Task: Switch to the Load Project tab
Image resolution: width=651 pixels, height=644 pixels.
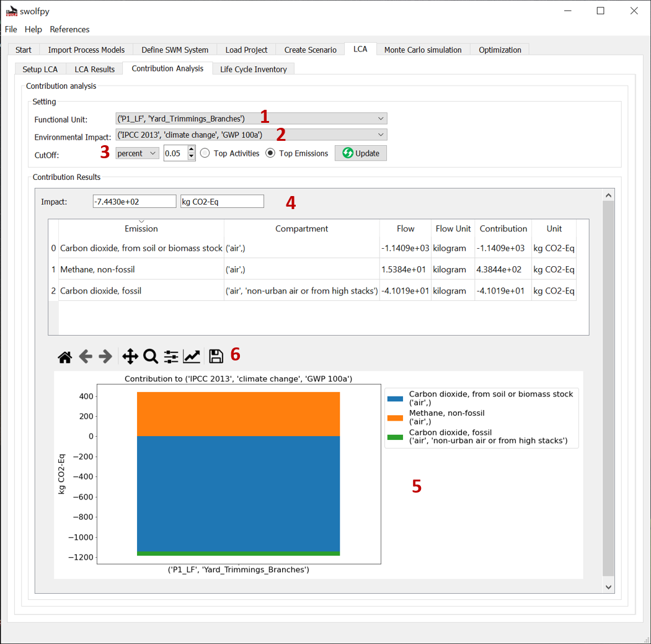Action: [246, 50]
